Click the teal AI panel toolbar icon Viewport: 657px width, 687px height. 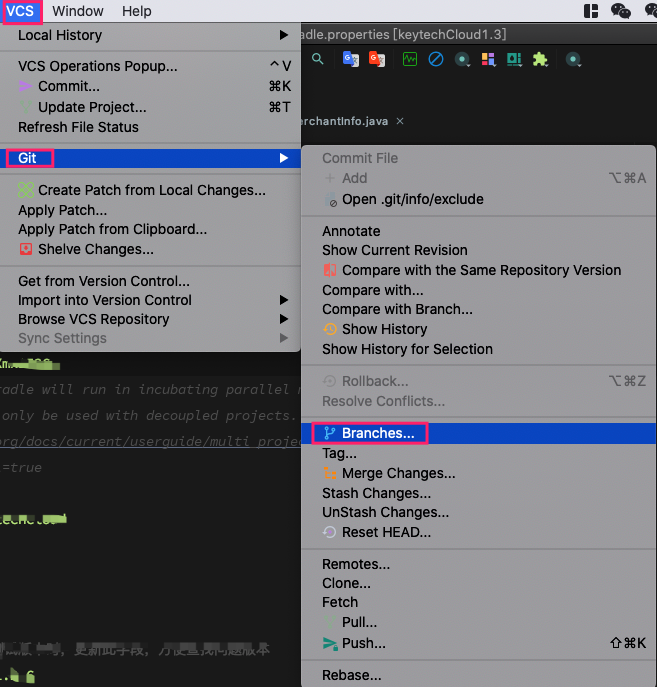pyautogui.click(x=514, y=59)
